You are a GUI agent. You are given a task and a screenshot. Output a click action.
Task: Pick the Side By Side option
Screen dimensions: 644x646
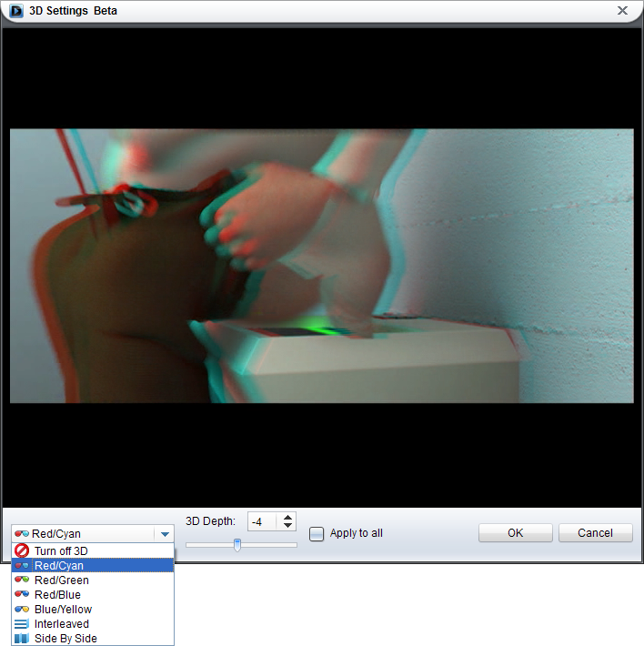(x=93, y=638)
